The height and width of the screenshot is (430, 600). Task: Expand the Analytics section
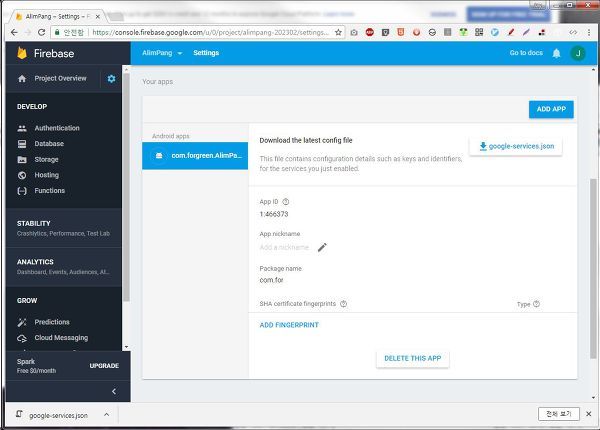[x=64, y=267]
